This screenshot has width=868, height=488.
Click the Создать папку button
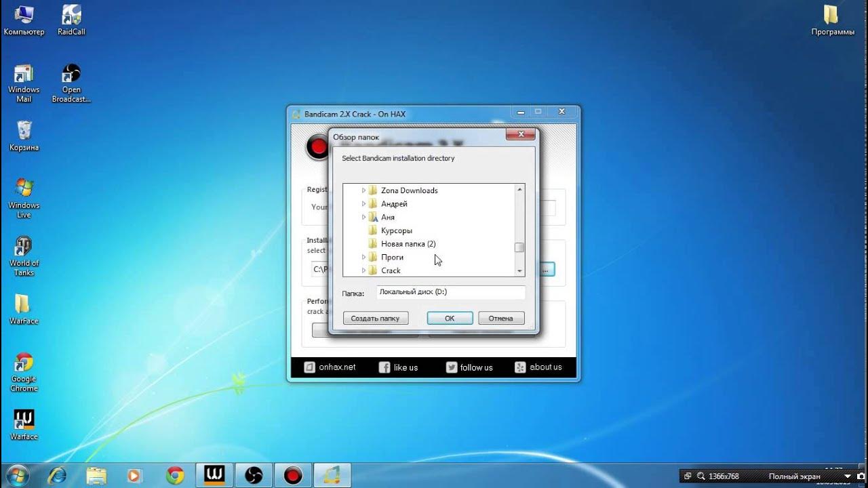(376, 318)
